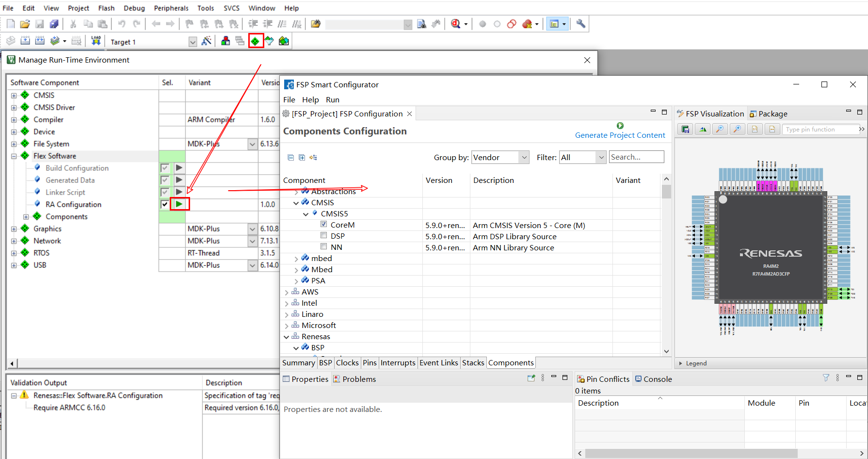This screenshot has width=868, height=459.
Task: Zoom in the package view
Action: pos(738,129)
